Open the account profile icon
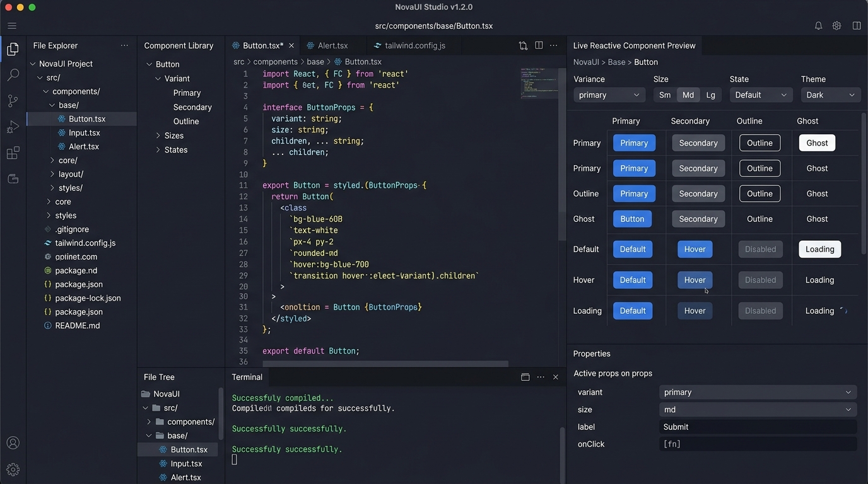This screenshot has height=484, width=868. (13, 443)
